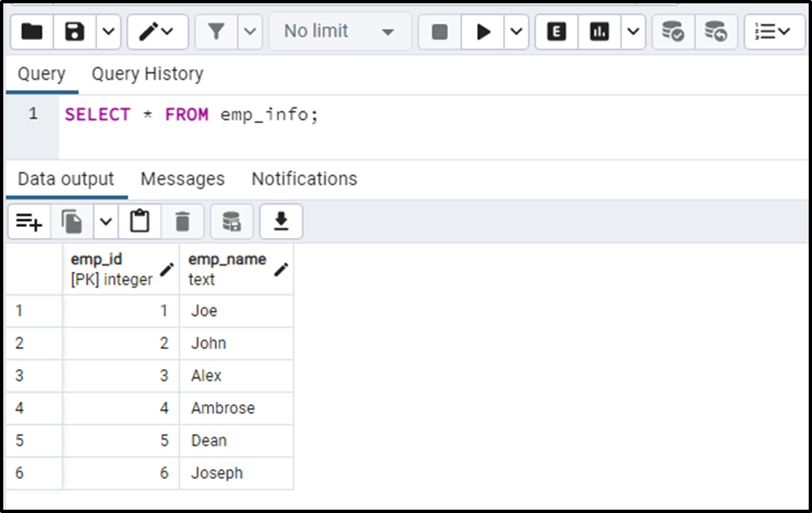This screenshot has height=513, width=812.
Task: Select the cell containing Ambrose
Action: 237,408
